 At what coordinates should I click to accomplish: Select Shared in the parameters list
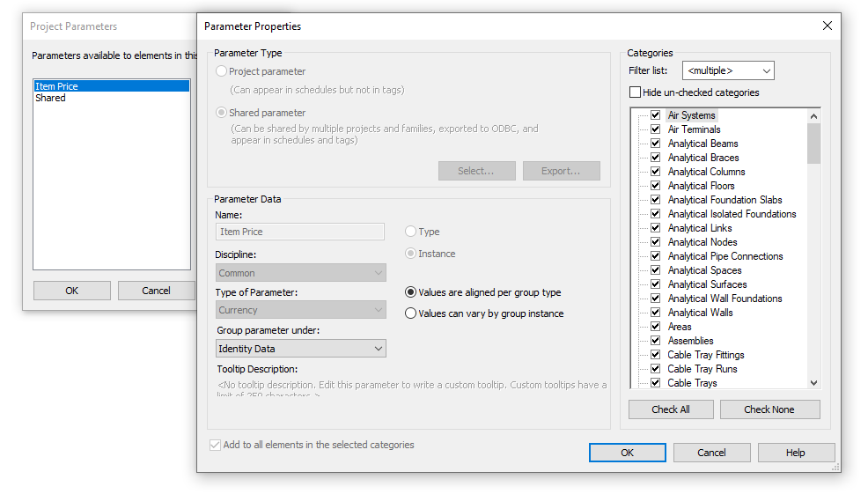(51, 99)
